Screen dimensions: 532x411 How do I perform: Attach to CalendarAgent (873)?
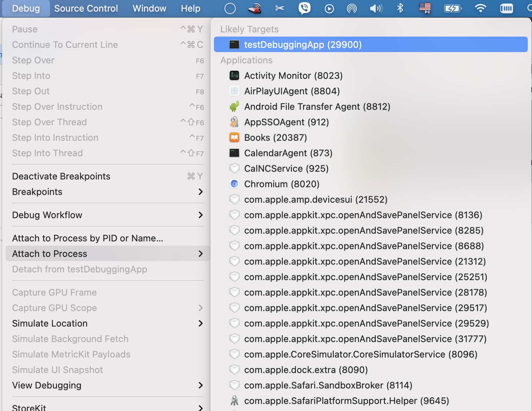[x=371, y=153]
